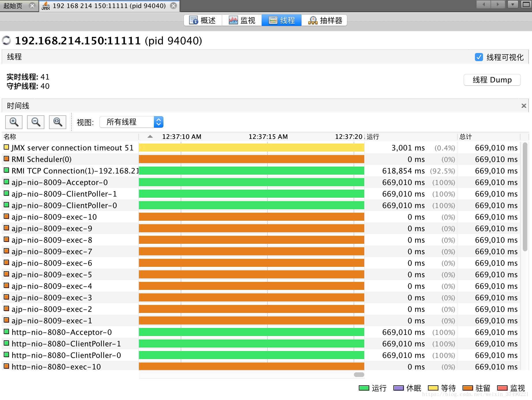Click the green timeline bar for RMI TCP Connection(1)
The height and width of the screenshot is (400, 532).
[252, 171]
